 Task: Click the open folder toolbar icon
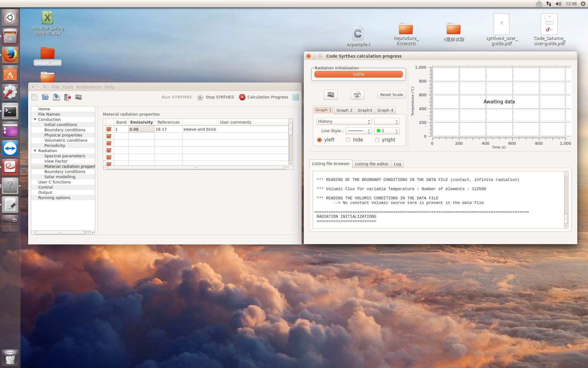coord(45,97)
